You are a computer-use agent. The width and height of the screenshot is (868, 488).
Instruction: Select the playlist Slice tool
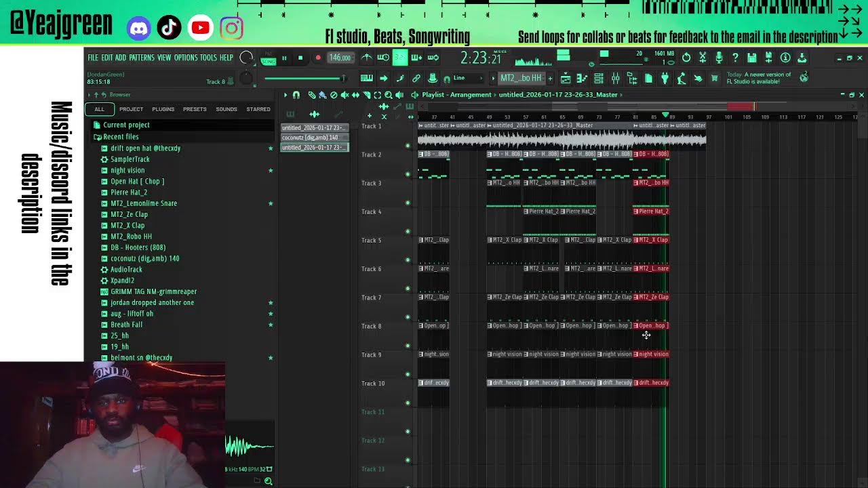(366, 95)
